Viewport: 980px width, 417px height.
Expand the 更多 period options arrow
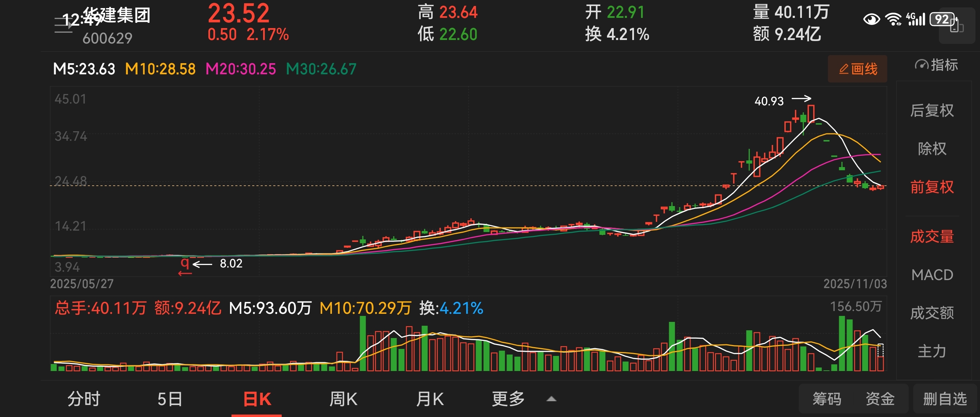[551, 399]
